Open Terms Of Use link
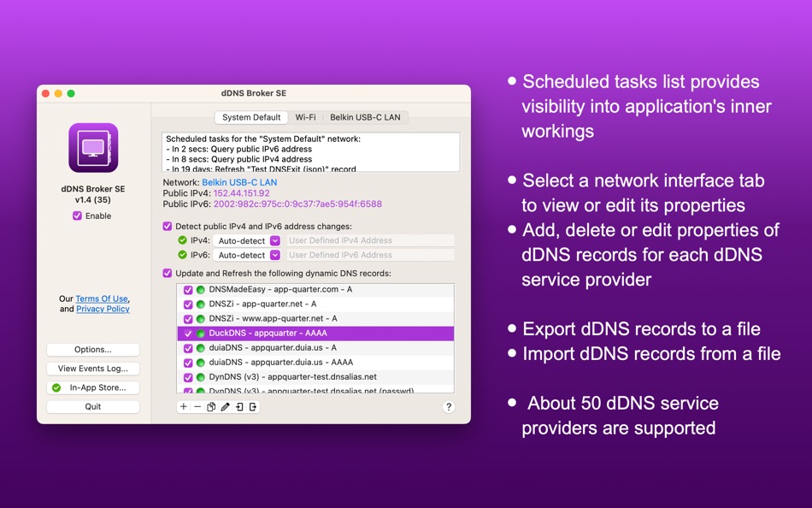Viewport: 812px width, 508px height. [102, 298]
